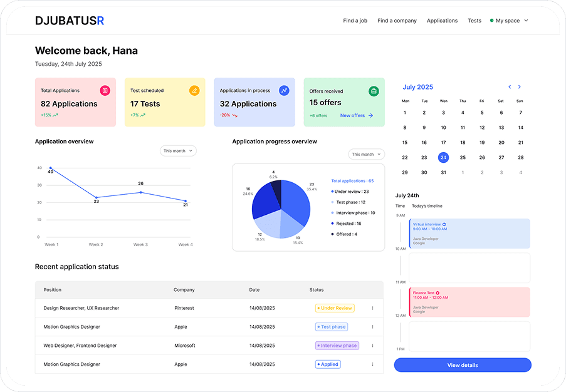The width and height of the screenshot is (566, 392).
Task: Click the Week 3 data point 26
Action: click(141, 192)
